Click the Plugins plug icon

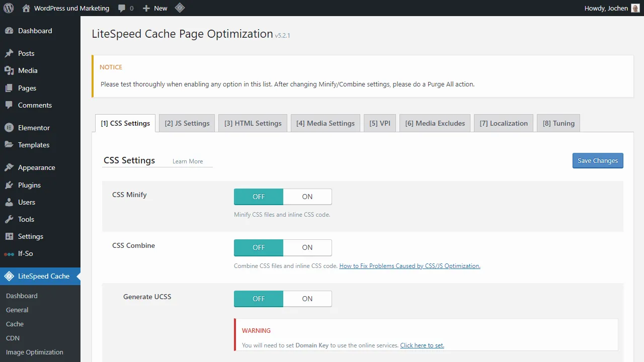click(x=9, y=185)
